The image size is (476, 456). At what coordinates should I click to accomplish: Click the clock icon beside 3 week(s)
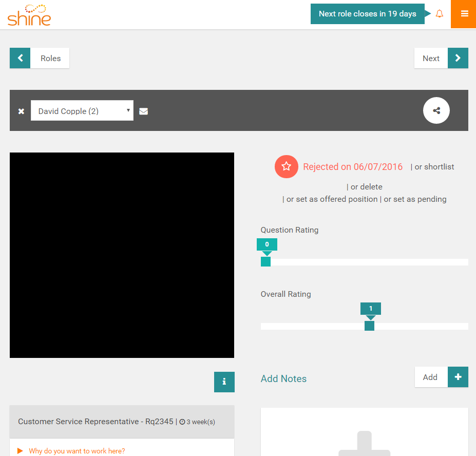[x=182, y=422]
